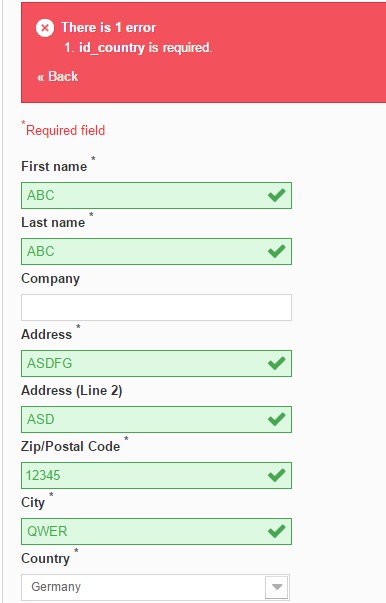Open Country dropdown showing Germany
386x603 pixels.
tap(155, 587)
